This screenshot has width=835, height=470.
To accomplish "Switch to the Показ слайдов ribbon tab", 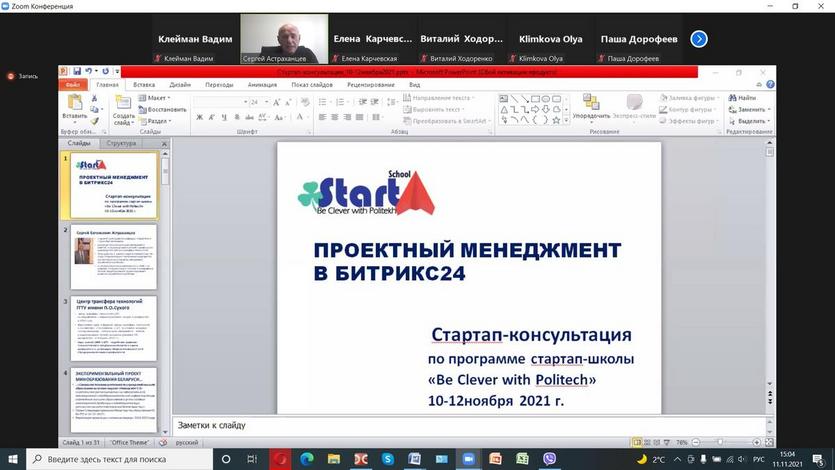I will (312, 85).
